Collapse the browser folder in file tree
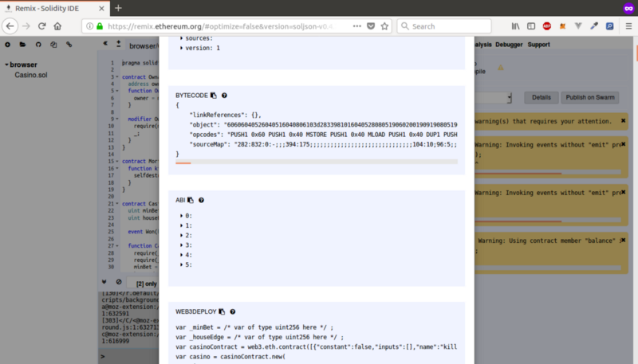 pos(6,65)
